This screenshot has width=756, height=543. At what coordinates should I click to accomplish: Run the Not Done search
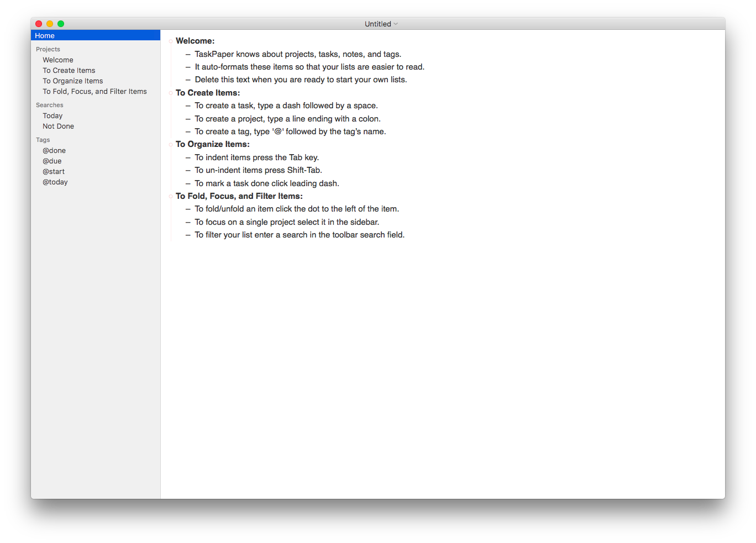[58, 126]
